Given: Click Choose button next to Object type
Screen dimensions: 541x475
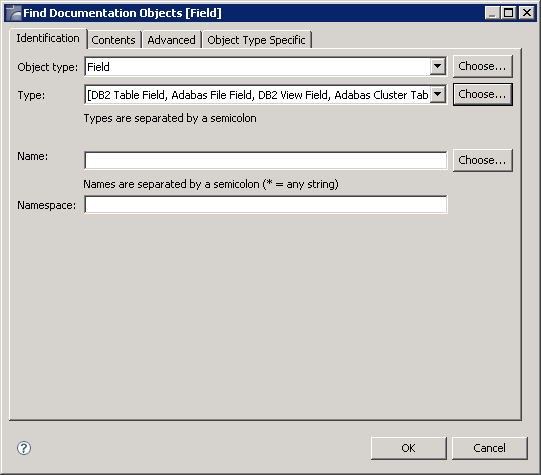Looking at the screenshot, I should (x=482, y=66).
